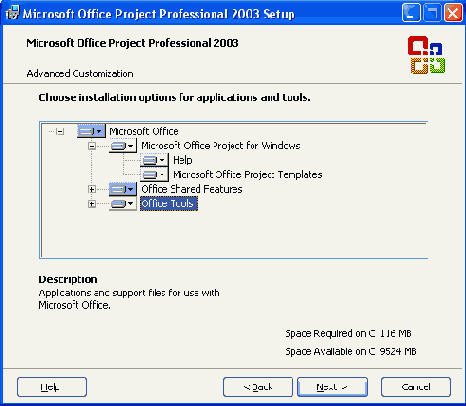Screen dimensions: 466x406
Task: Open install options for Microsoft Office Project for Windows
Action: (x=123, y=146)
